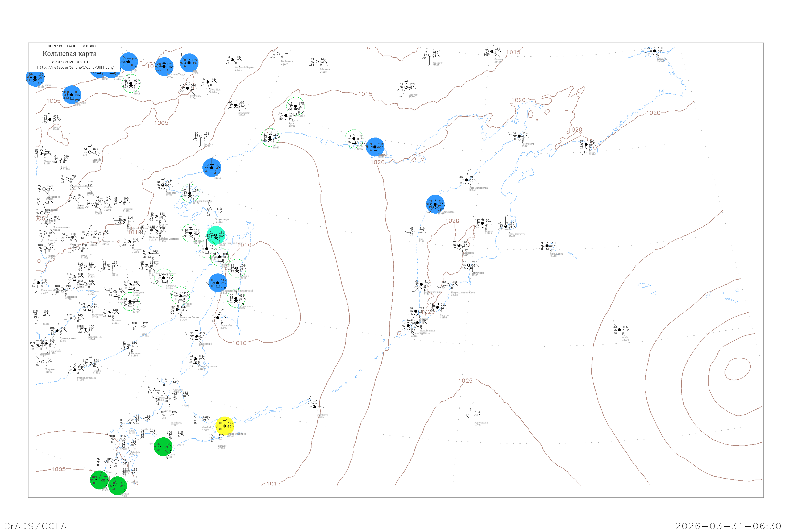Click the blue circle at Александровск-Сахалинский
798x532 pixels.
tap(218, 283)
